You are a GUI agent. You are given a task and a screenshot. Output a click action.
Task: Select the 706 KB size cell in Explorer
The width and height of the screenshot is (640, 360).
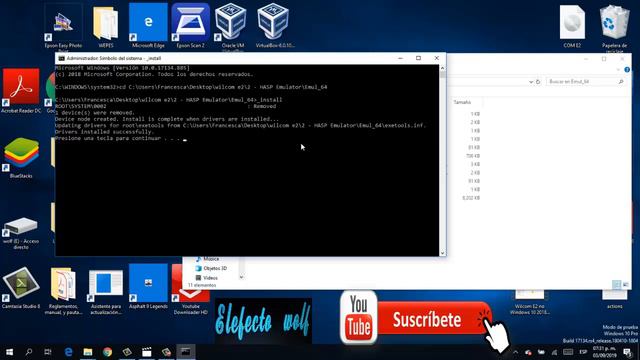[x=473, y=156]
